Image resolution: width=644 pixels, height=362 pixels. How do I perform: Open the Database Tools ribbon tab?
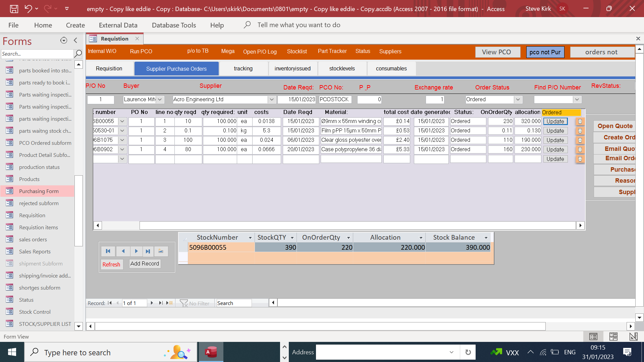click(x=174, y=25)
